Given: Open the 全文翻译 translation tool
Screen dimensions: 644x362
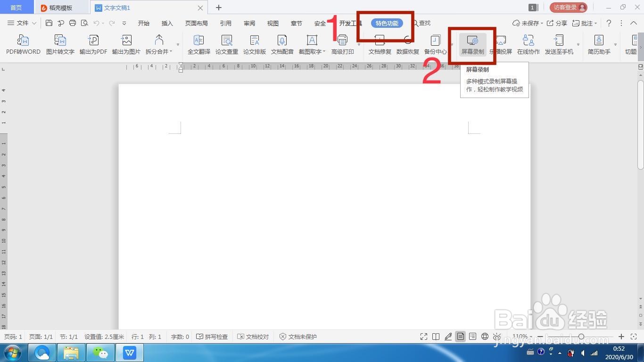Looking at the screenshot, I should point(199,45).
